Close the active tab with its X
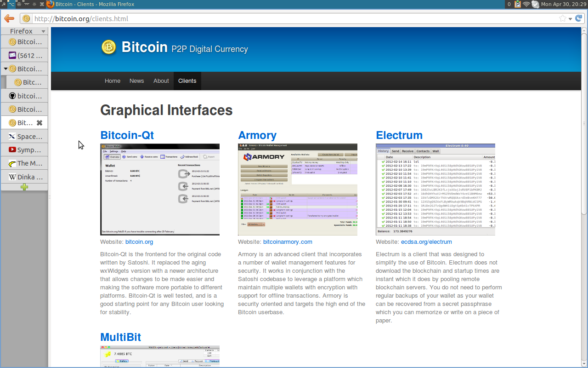588x368 pixels. click(x=40, y=123)
